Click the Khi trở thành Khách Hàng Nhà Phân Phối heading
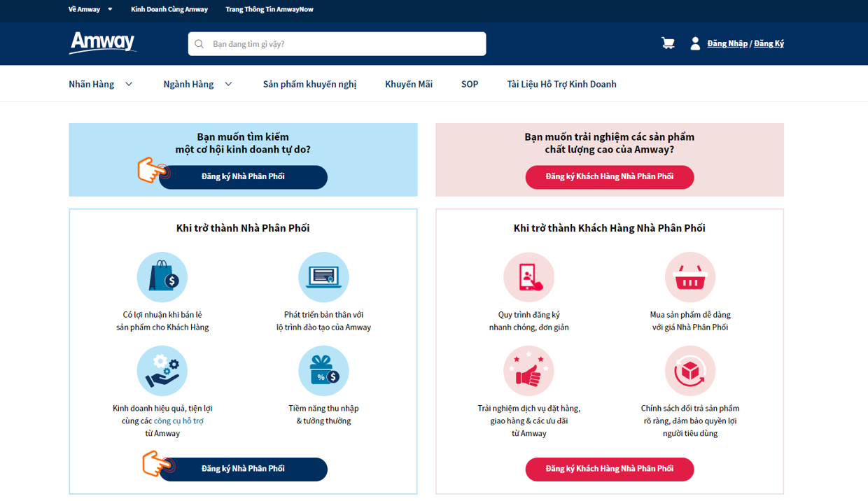Screen dimensions: 868x501 (610, 228)
